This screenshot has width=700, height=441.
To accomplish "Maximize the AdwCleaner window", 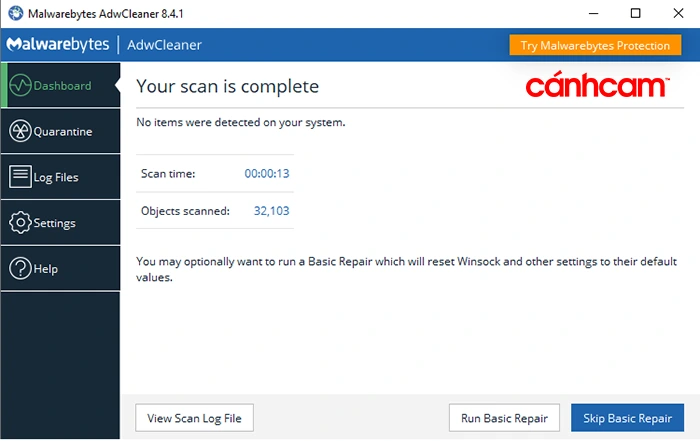I will coord(636,13).
